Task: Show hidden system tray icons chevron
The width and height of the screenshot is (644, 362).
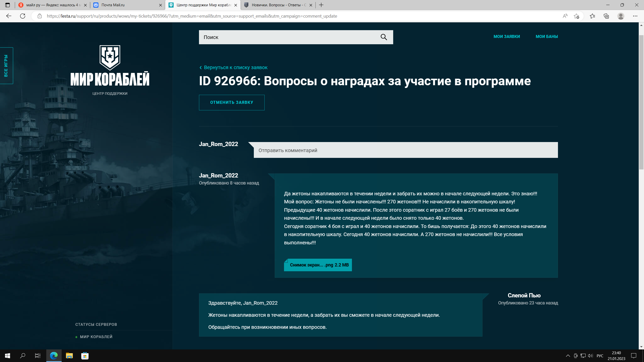Action: (568, 355)
